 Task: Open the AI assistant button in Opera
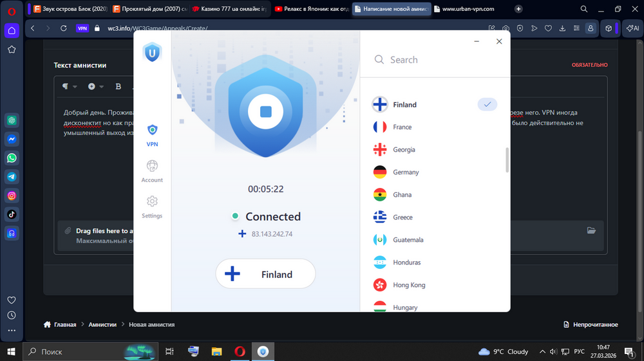click(632, 28)
